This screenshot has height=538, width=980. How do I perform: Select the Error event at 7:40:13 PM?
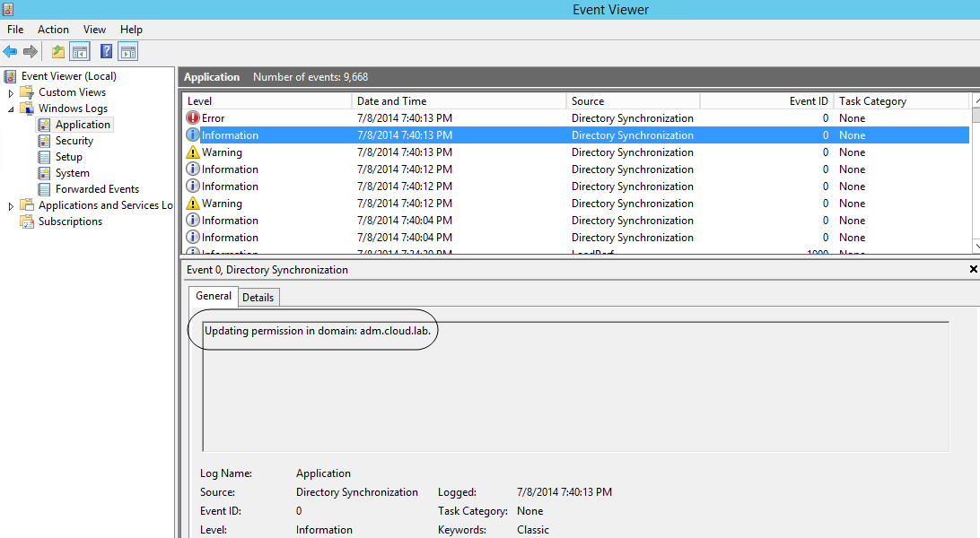coord(214,118)
